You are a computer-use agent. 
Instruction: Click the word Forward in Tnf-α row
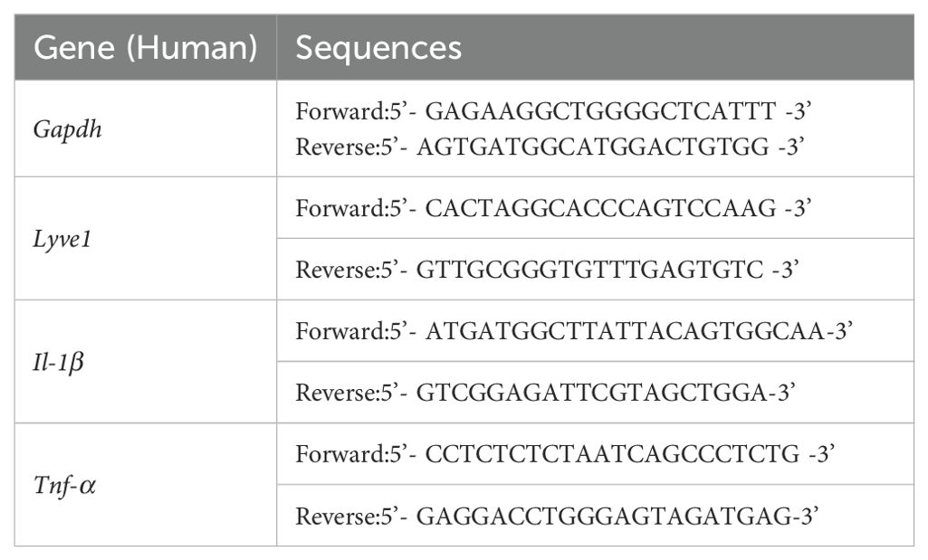[340, 454]
